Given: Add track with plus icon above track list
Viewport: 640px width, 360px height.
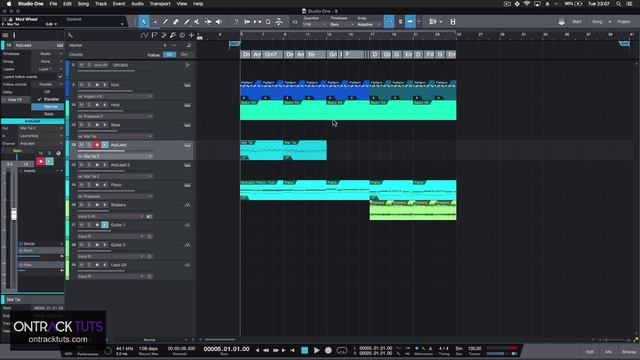Looking at the screenshot, I should [x=191, y=36].
